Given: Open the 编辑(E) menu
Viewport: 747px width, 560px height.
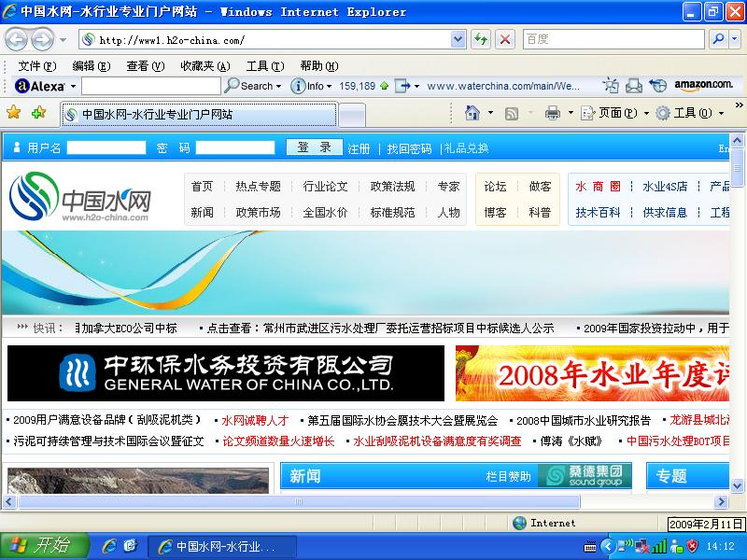Looking at the screenshot, I should [x=91, y=66].
